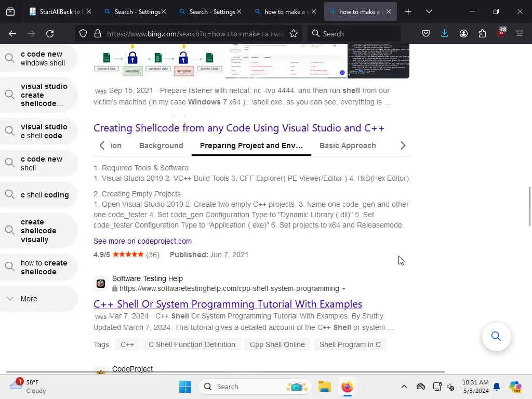532x399 pixels.
Task: Switch to first Search - Settings tab
Action: (135, 12)
